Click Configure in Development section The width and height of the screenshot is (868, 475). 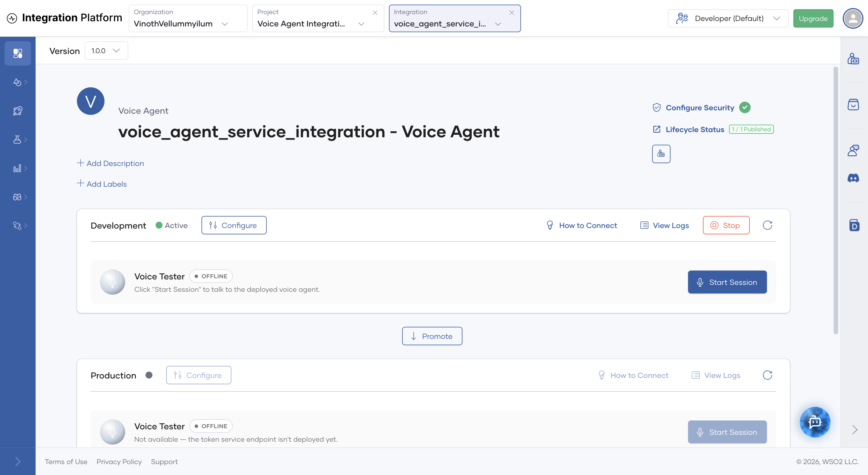(234, 225)
